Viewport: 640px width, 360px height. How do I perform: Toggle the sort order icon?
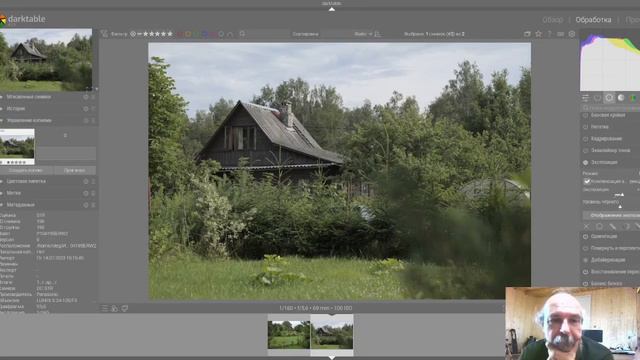[378, 34]
